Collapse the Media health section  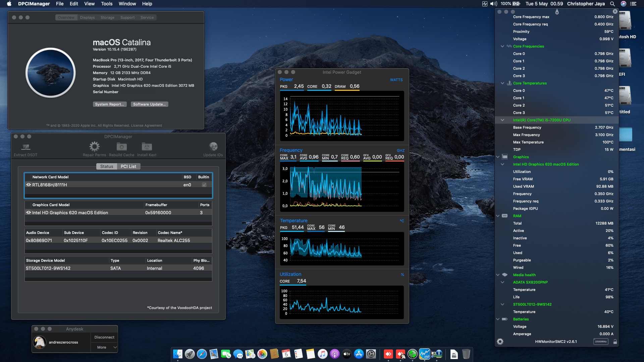(x=498, y=275)
